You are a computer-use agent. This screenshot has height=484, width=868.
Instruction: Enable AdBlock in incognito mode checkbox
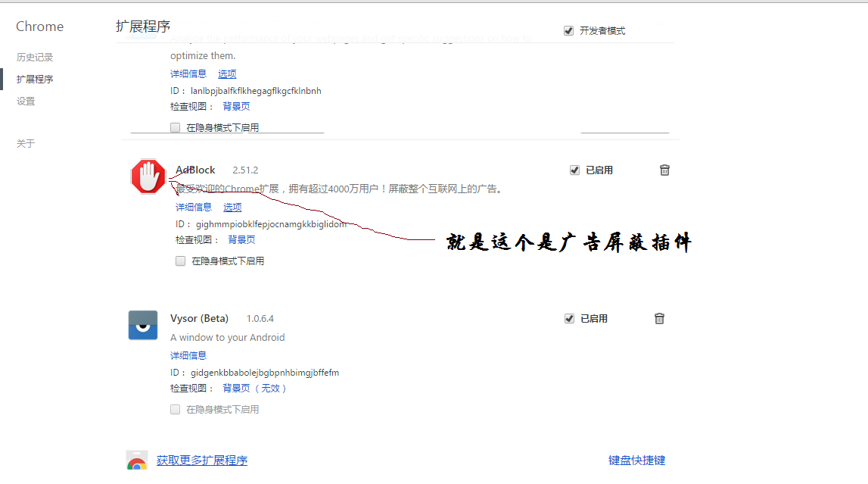pos(180,261)
